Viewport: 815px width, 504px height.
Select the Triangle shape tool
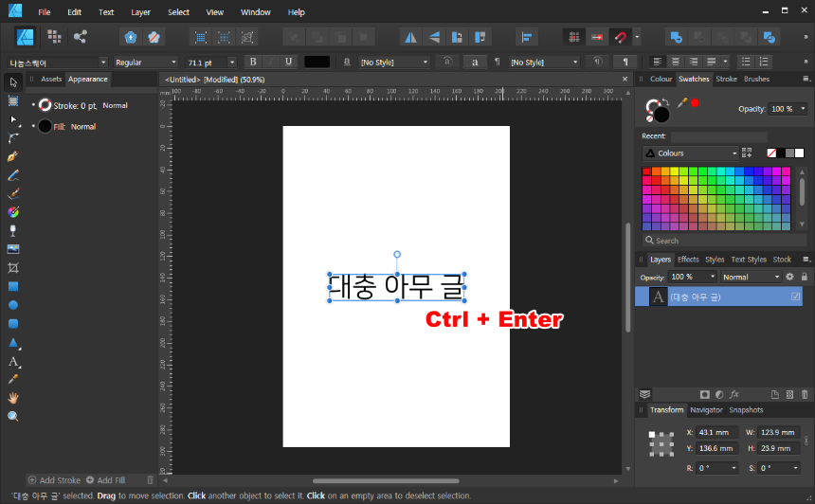coord(13,342)
